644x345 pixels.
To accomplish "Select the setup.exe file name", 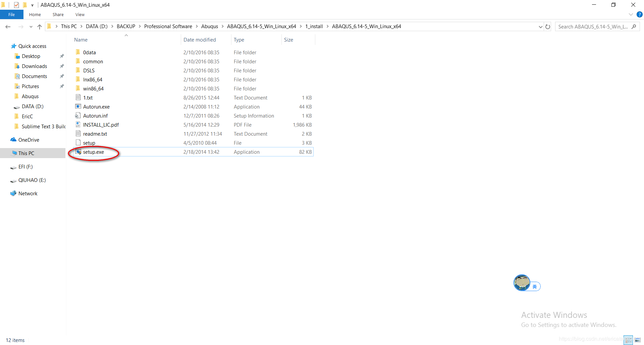I will coord(94,152).
